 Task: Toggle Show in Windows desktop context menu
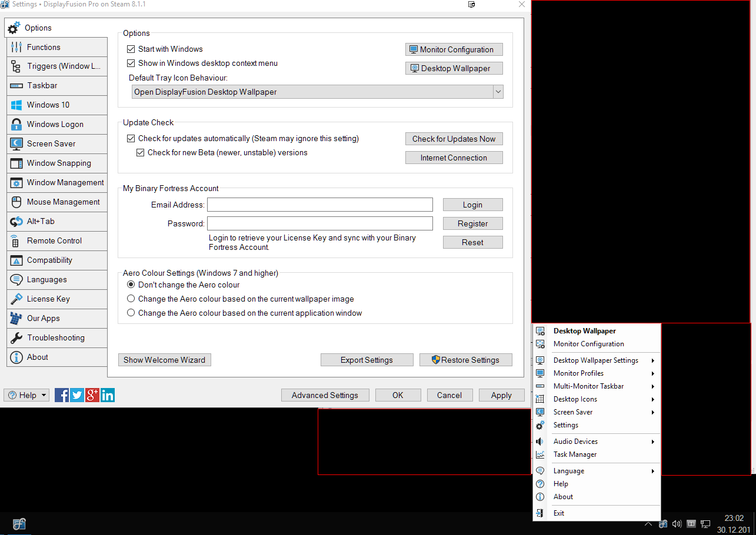coord(131,63)
